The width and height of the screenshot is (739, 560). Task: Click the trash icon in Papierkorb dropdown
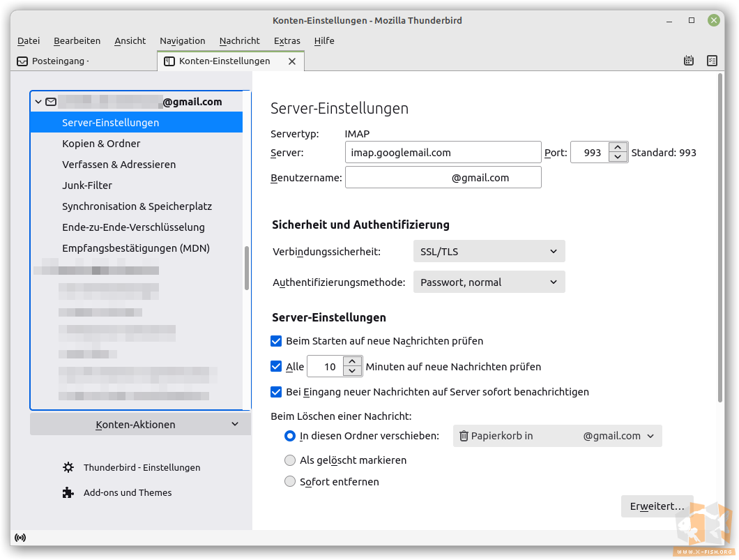coord(464,436)
